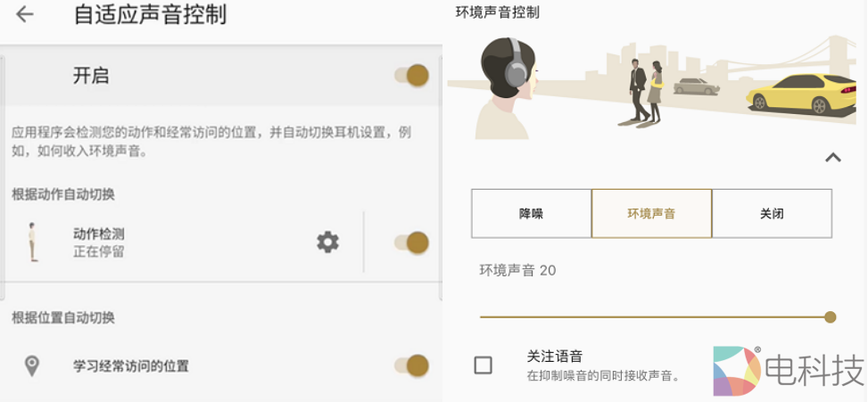Select the 降噪 mode tab

[x=531, y=214]
